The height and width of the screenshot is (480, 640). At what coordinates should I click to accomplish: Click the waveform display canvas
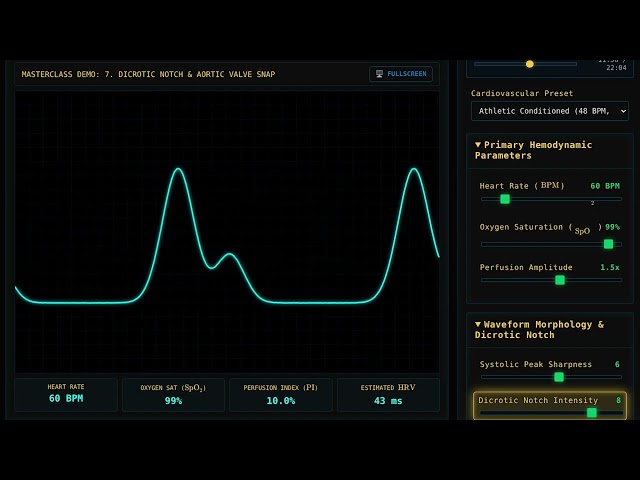coord(227,231)
